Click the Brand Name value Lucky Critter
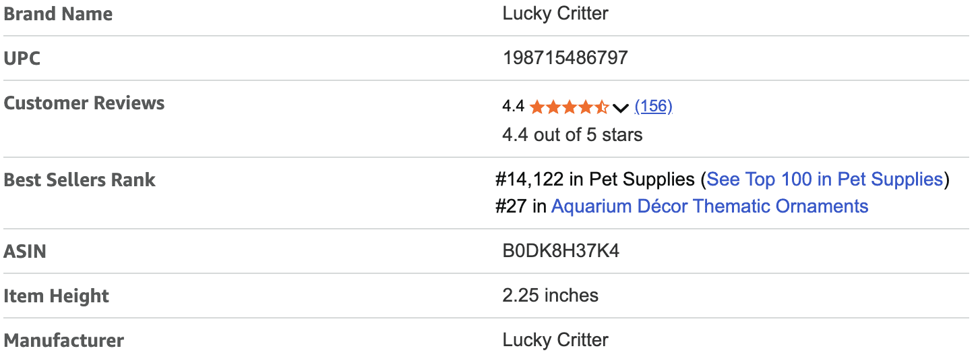Image resolution: width=980 pixels, height=359 pixels. point(555,13)
